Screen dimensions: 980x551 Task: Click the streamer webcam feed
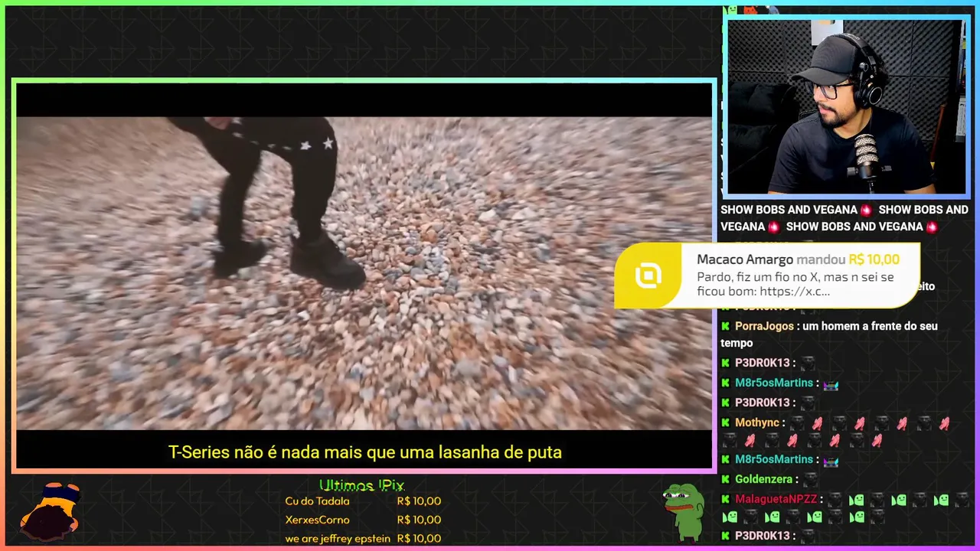(846, 106)
